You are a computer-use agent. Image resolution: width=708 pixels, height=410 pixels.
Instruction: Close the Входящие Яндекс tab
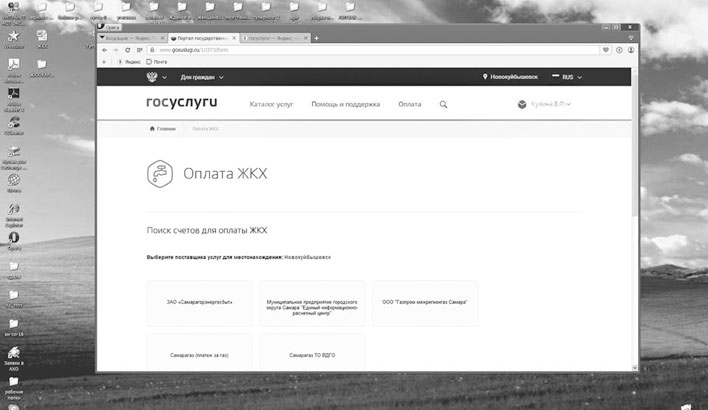(163, 38)
